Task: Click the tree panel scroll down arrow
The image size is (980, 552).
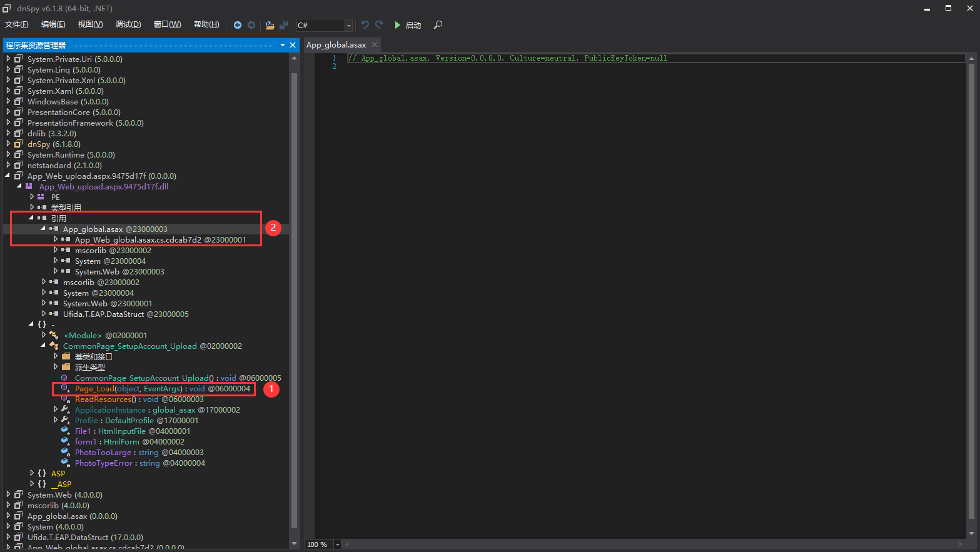Action: point(294,544)
